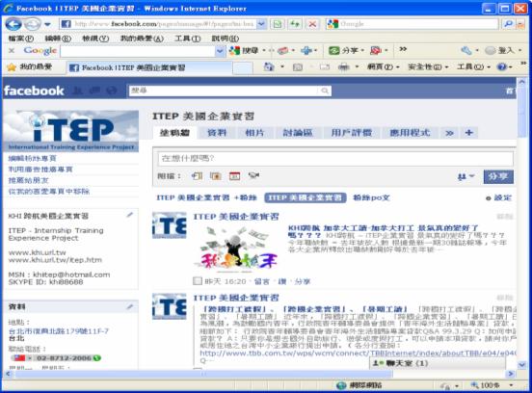532x393 pixels.
Task: Open wall 設定 settings link
Action: click(x=498, y=198)
